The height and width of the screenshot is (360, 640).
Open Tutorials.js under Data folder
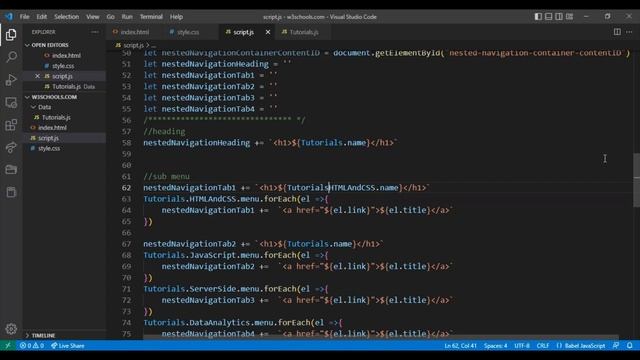tap(56, 117)
